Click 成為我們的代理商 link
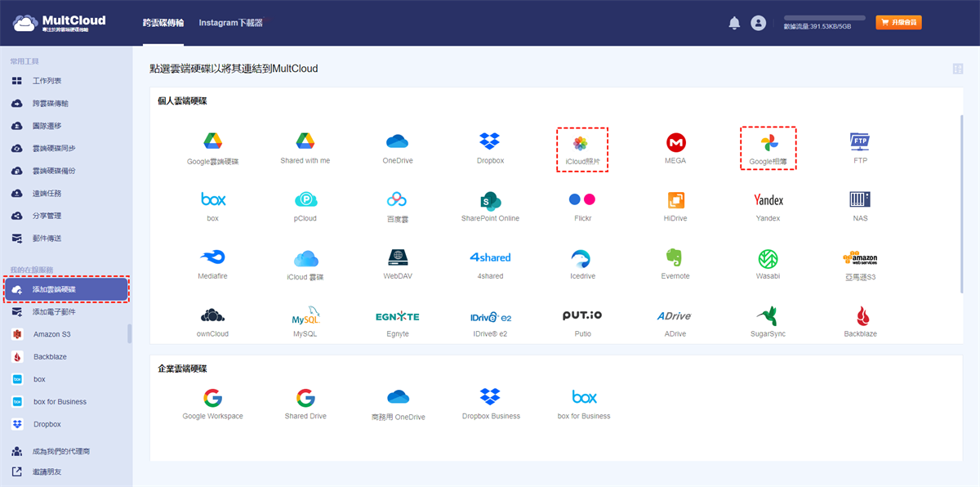 61,451
